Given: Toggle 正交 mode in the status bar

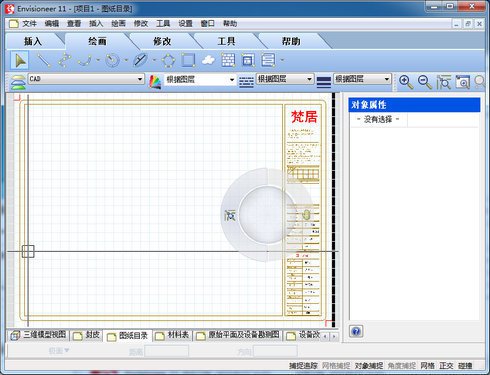Looking at the screenshot, I should (446, 366).
